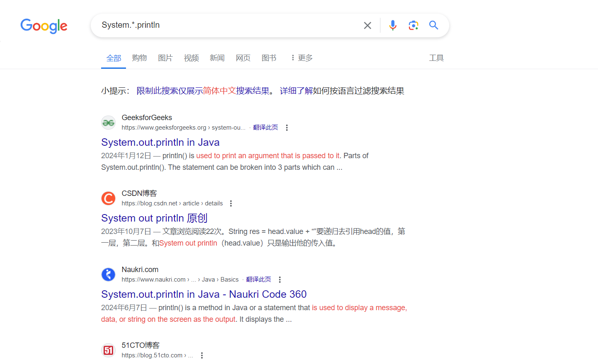Click the 2024年6月7日 snippet text
Screen dimensions: 598x364
coord(124,308)
